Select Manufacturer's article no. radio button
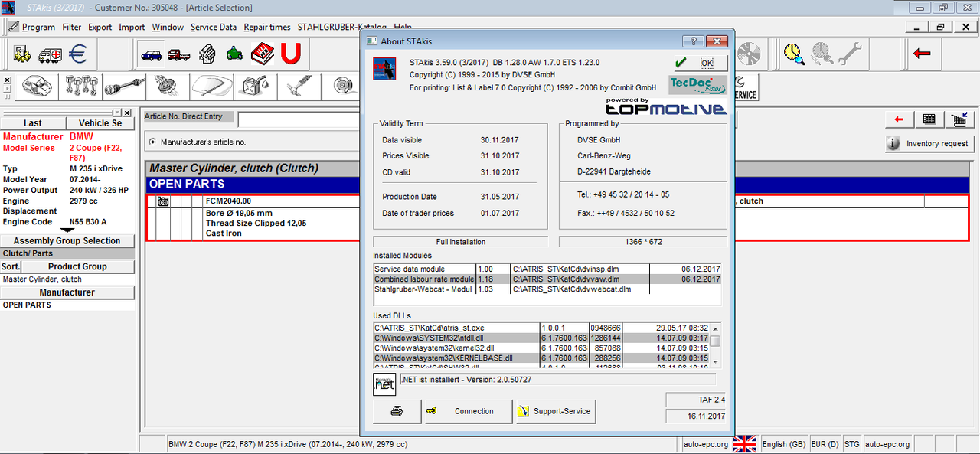 tap(152, 142)
